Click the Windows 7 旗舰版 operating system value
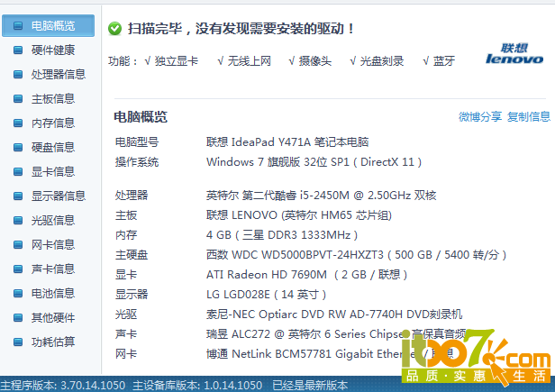 (314, 162)
